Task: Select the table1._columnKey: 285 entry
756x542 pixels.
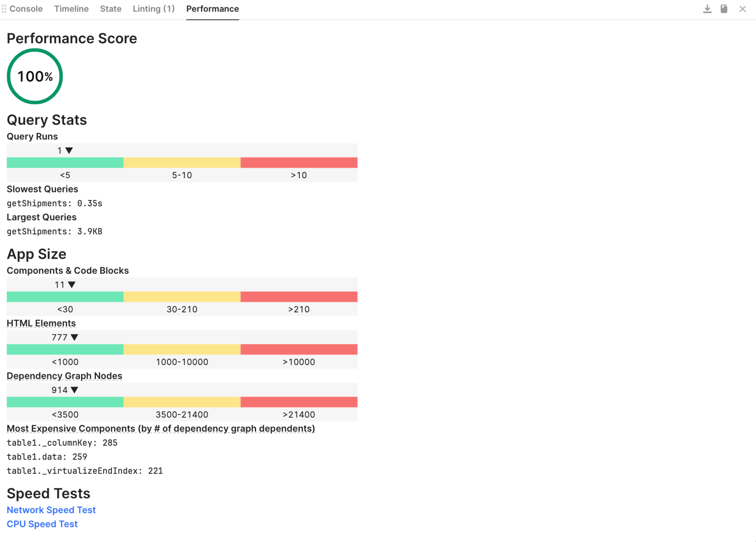Action: pos(62,443)
